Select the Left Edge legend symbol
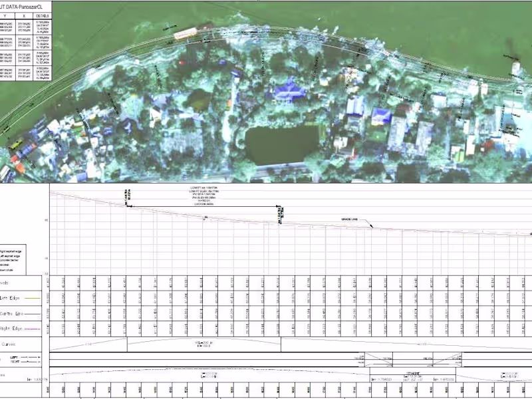 coord(32,299)
